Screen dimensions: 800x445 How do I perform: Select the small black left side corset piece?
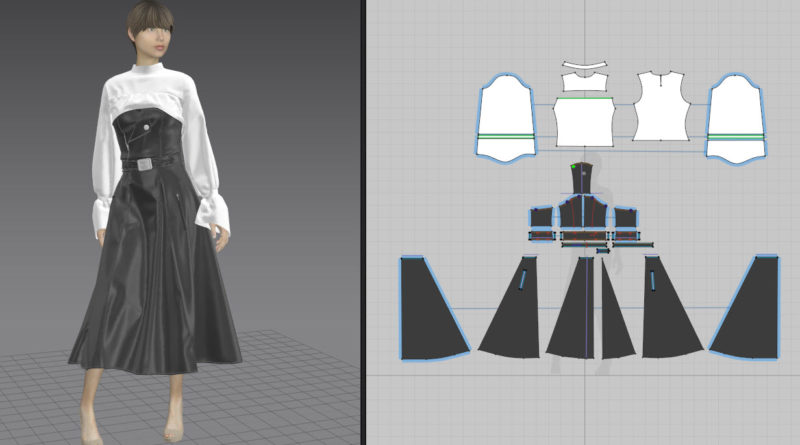pos(541,217)
